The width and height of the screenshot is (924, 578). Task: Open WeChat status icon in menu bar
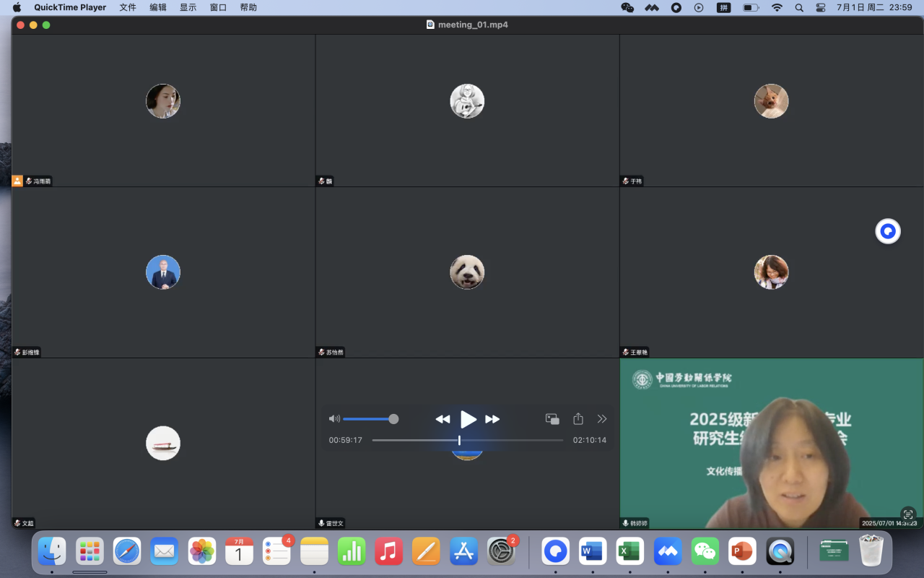pos(627,7)
